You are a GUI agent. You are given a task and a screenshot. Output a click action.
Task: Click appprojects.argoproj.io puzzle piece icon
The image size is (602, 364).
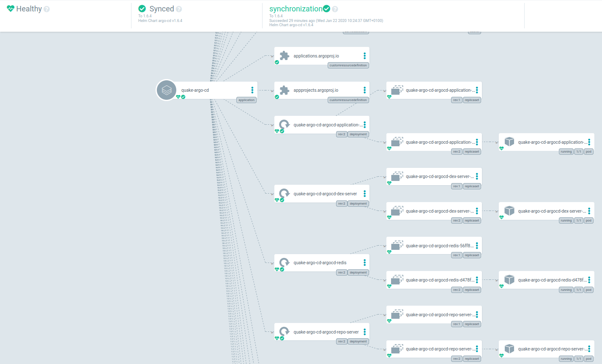click(285, 90)
